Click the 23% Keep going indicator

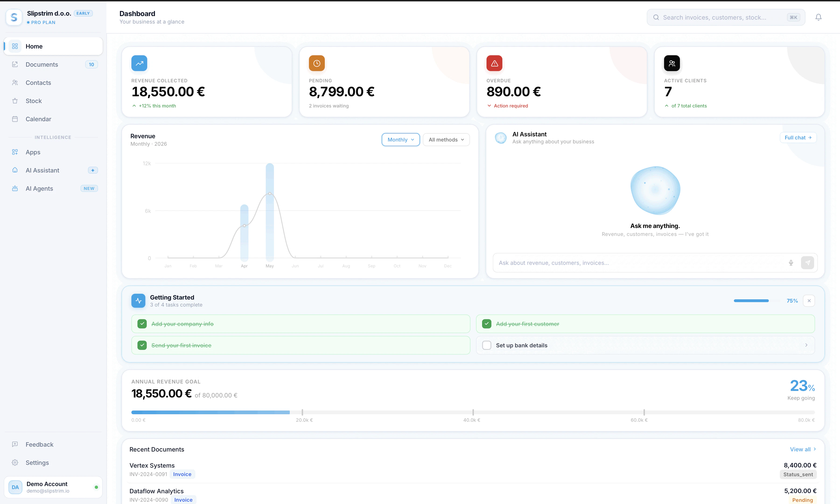[x=801, y=390]
